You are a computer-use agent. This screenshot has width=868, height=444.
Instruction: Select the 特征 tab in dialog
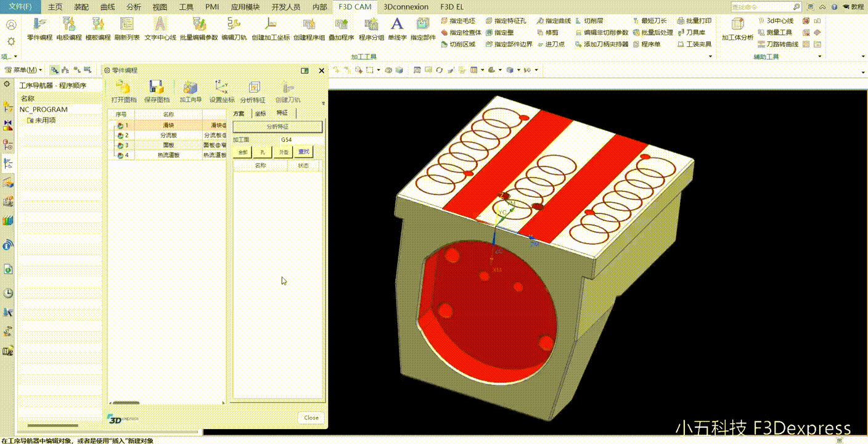tap(282, 113)
